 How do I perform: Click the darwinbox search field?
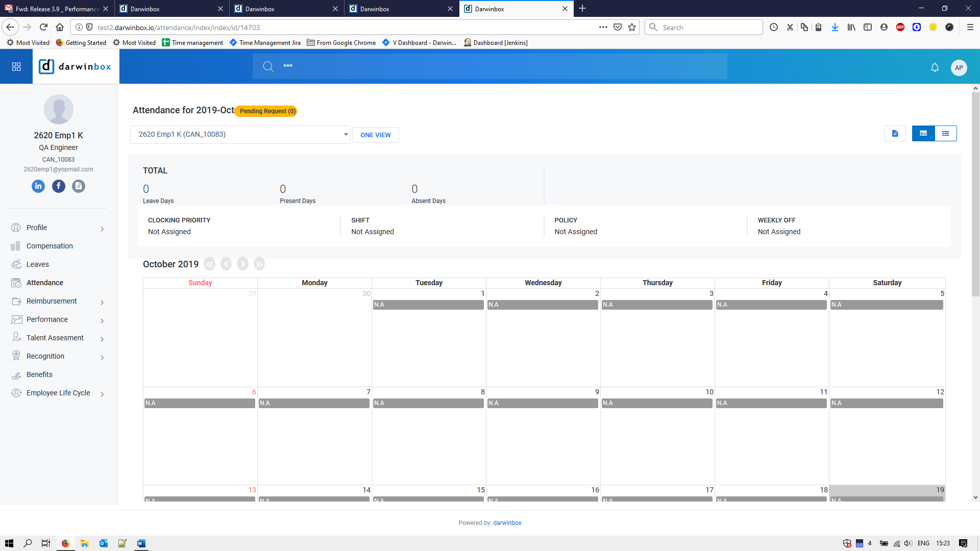tap(490, 66)
